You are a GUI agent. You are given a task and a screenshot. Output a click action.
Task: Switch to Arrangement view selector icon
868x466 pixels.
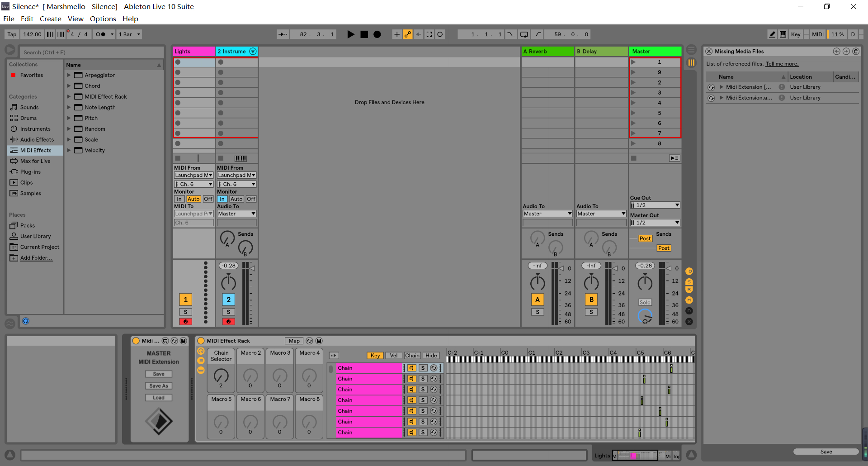691,50
